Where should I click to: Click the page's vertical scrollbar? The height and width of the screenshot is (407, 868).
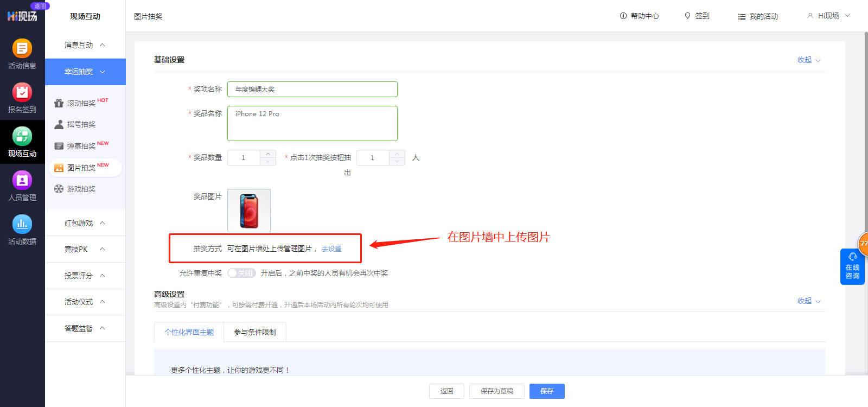click(866, 203)
